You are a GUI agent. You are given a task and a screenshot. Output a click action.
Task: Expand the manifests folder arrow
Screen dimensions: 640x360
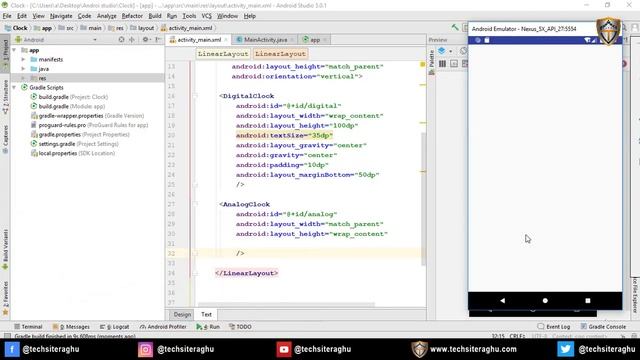click(23, 60)
